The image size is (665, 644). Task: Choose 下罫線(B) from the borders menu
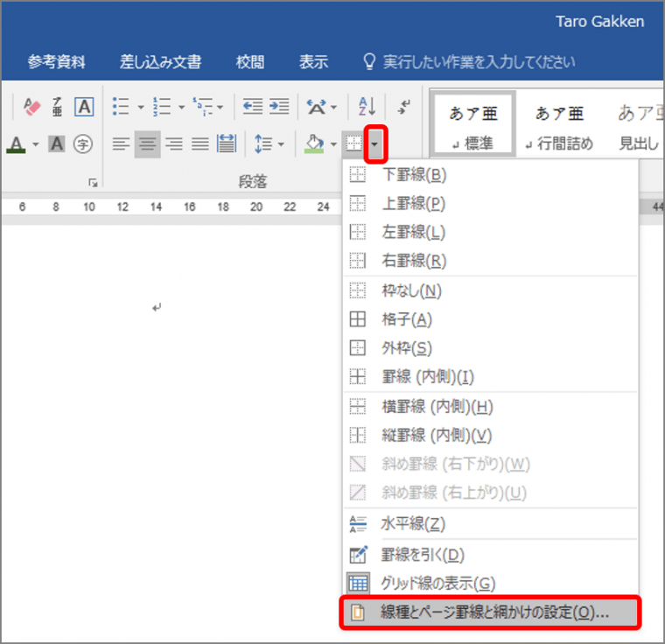coord(490,174)
